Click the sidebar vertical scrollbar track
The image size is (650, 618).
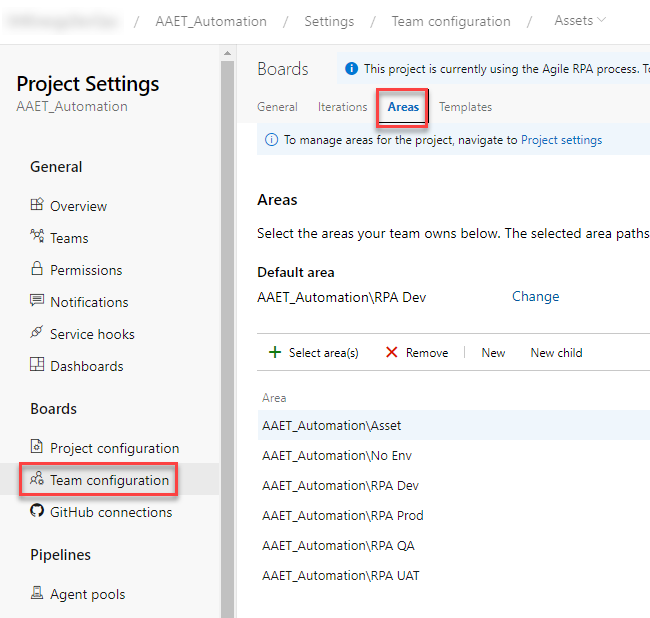pyautogui.click(x=227, y=339)
